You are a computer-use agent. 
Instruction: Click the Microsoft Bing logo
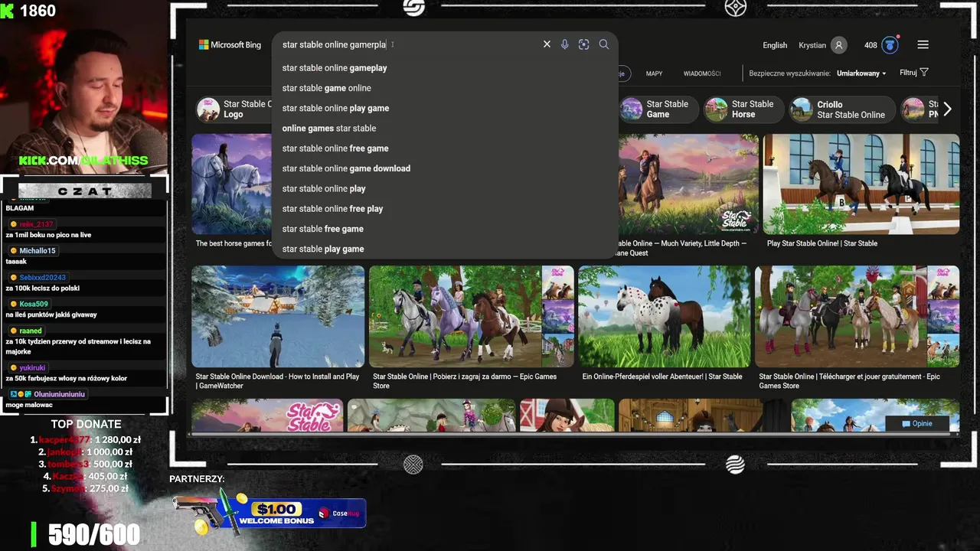point(230,45)
